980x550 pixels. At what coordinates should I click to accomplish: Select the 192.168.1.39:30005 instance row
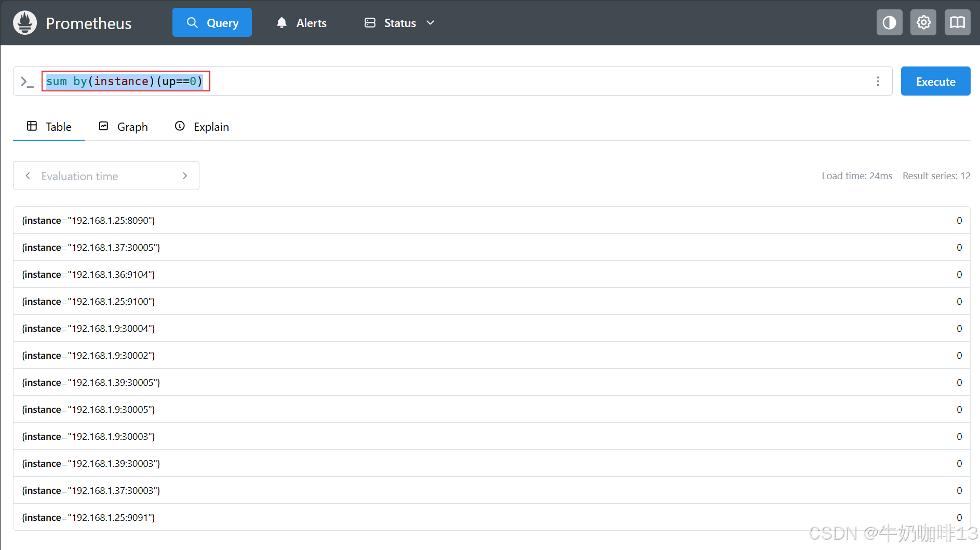(491, 382)
